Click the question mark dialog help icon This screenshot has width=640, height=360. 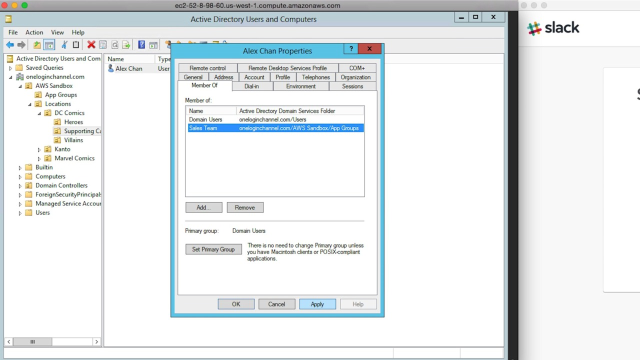pyautogui.click(x=351, y=49)
